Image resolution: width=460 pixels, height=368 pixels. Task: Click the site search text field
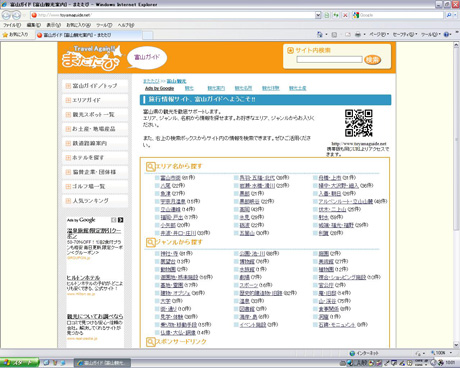329,59
